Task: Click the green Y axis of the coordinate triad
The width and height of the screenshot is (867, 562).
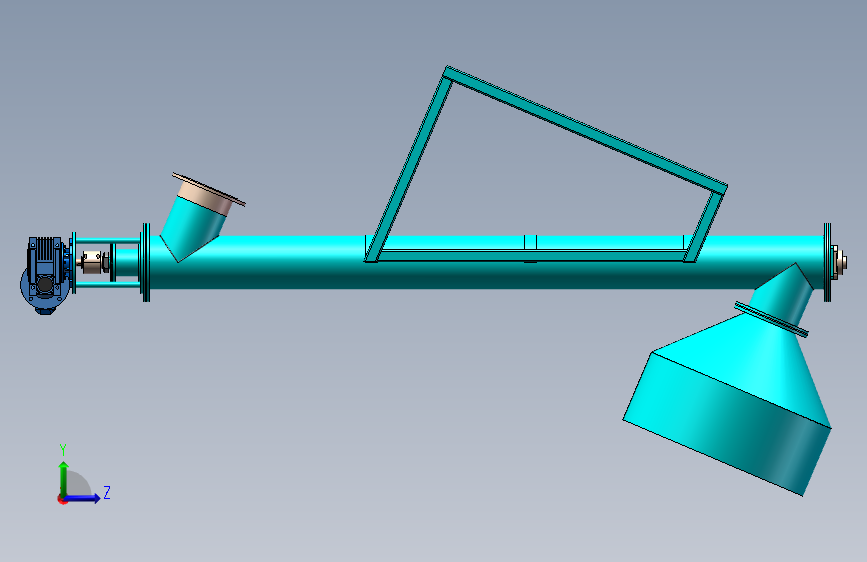Action: [64, 479]
